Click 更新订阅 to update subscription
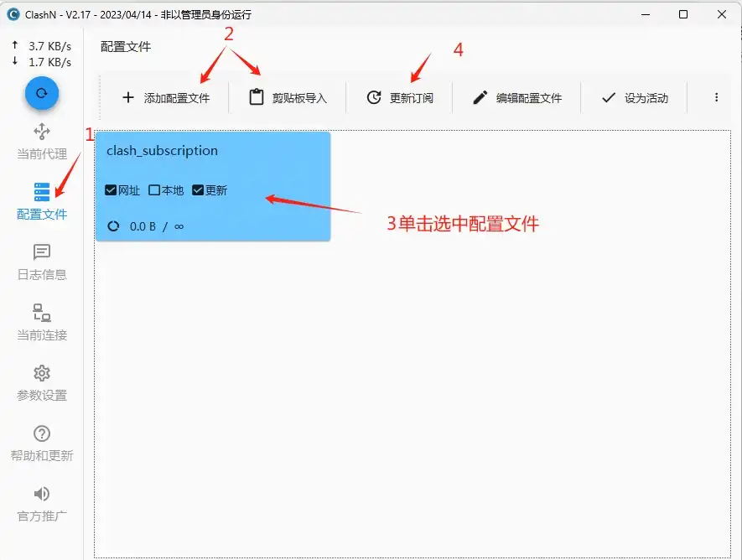The width and height of the screenshot is (742, 560). (x=400, y=98)
